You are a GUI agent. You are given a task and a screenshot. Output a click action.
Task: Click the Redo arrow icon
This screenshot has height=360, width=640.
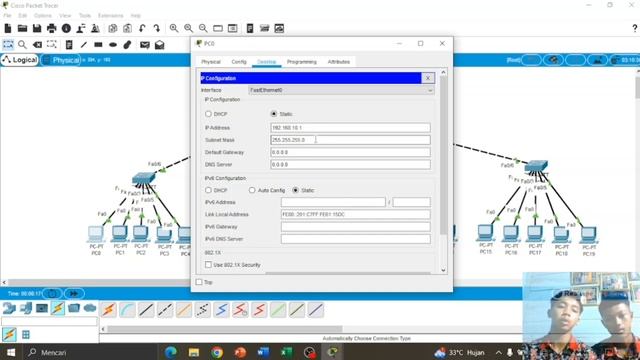coord(157,28)
